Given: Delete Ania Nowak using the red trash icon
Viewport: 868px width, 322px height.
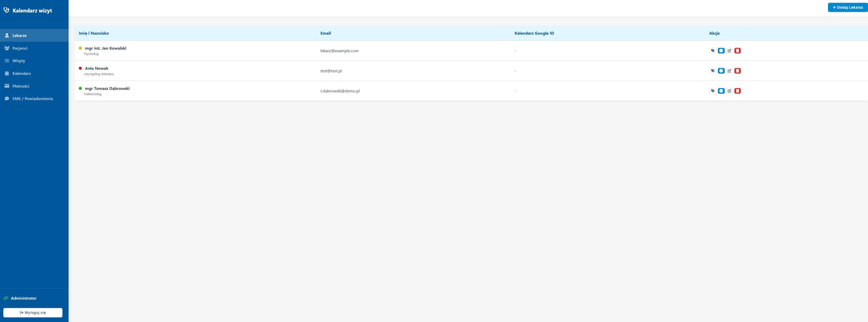Looking at the screenshot, I should click(x=737, y=71).
